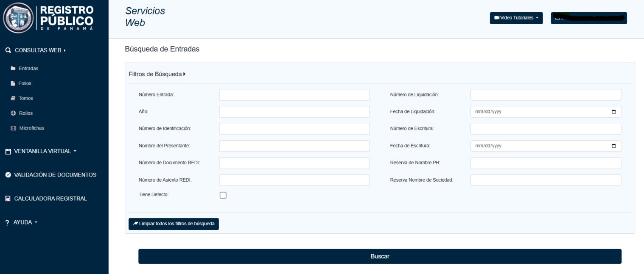Click the Rollos reel icon
Screen dimensions: 644x274
[x=13, y=113]
